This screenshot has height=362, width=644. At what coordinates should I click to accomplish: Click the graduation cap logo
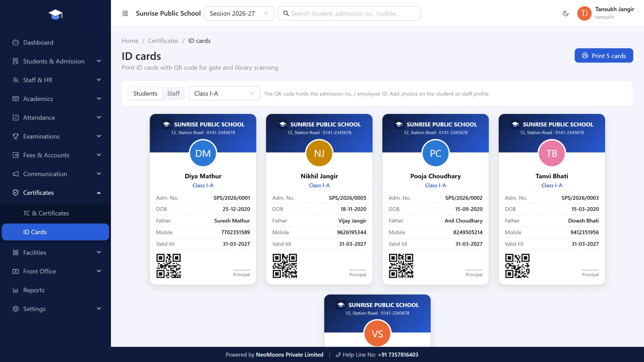tap(55, 14)
